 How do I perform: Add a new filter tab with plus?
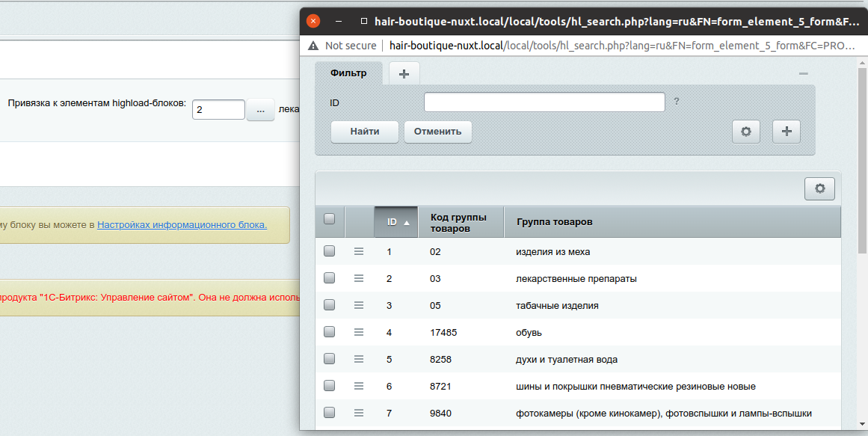(404, 73)
